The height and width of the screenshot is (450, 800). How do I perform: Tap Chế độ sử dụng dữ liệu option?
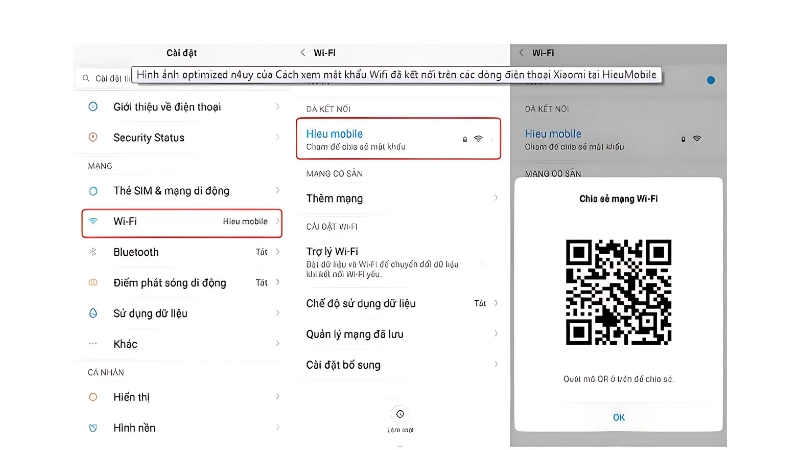tap(398, 304)
